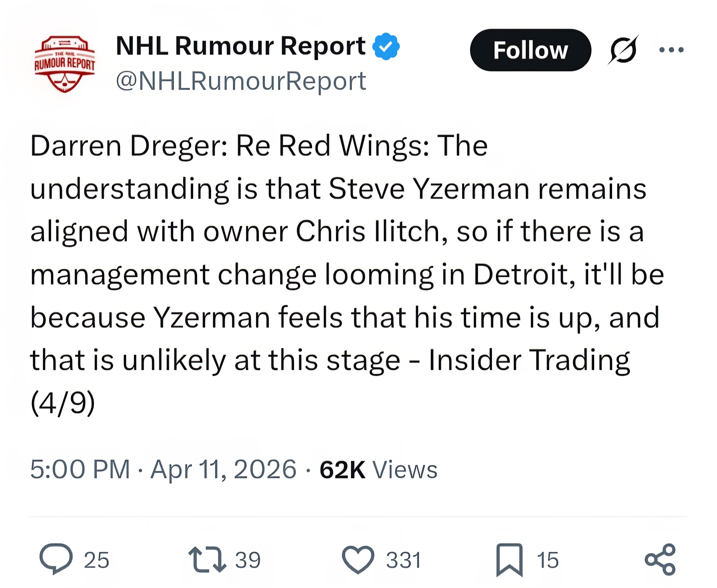Click the 25 replies count
The width and height of the screenshot is (717, 588).
[97, 560]
